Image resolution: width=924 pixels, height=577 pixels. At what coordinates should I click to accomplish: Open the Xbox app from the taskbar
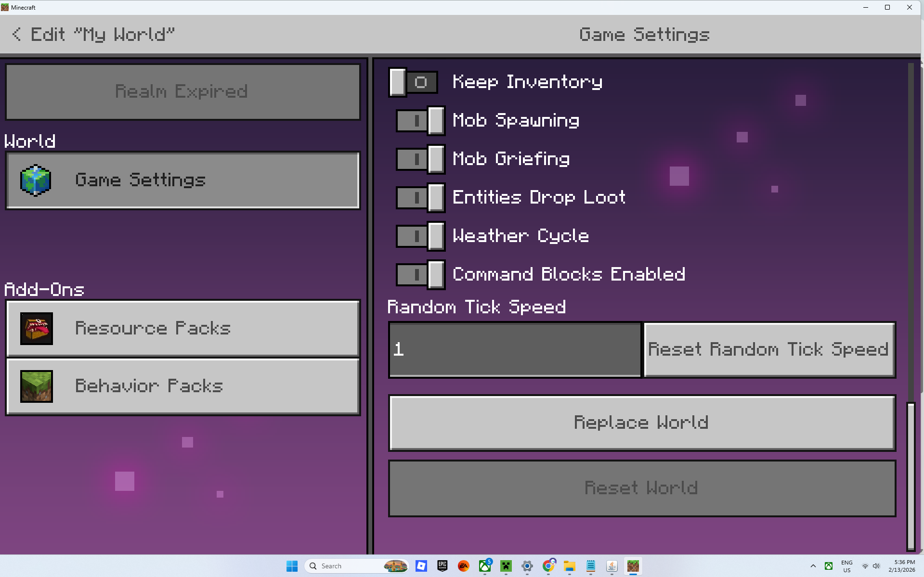485,566
